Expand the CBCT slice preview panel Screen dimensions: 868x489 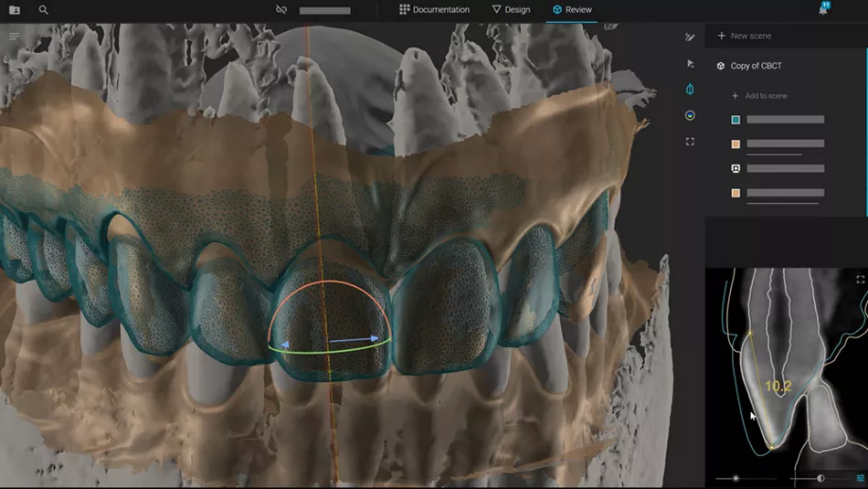[860, 280]
